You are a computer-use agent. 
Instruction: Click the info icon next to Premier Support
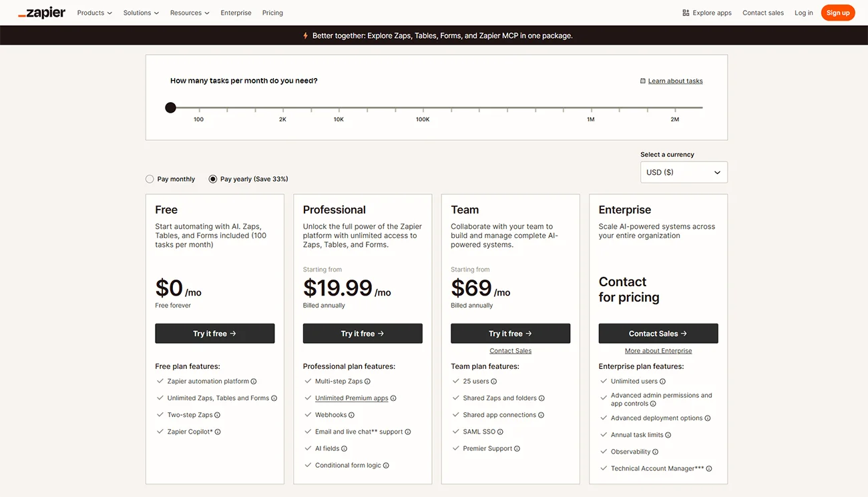click(x=518, y=448)
